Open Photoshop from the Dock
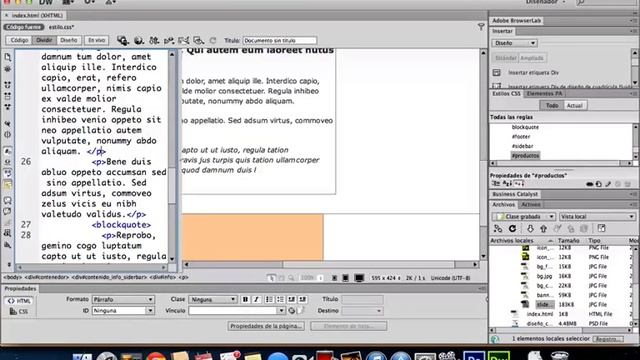Screen dimensions: 640x360 click(474, 356)
